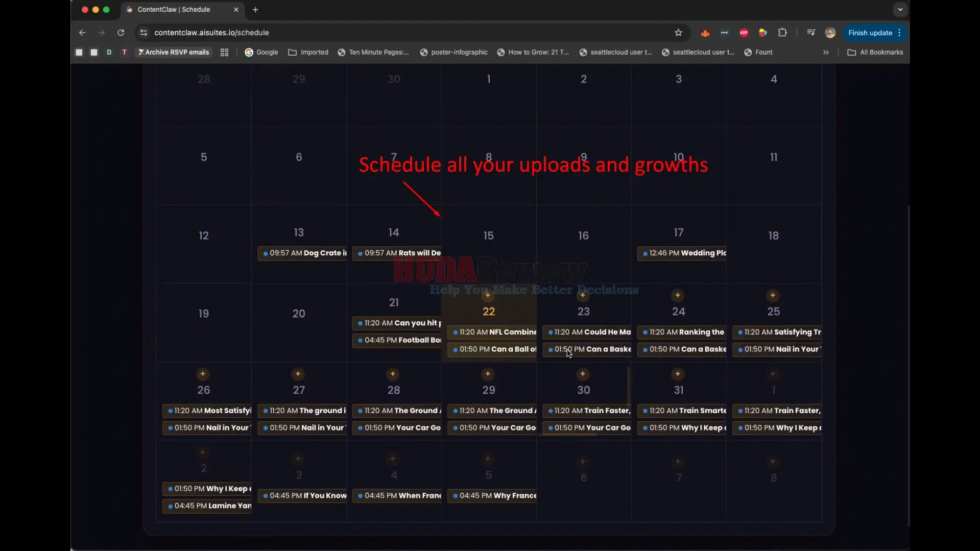Open the Fount bookmark
Image resolution: width=980 pixels, height=551 pixels.
coord(758,52)
